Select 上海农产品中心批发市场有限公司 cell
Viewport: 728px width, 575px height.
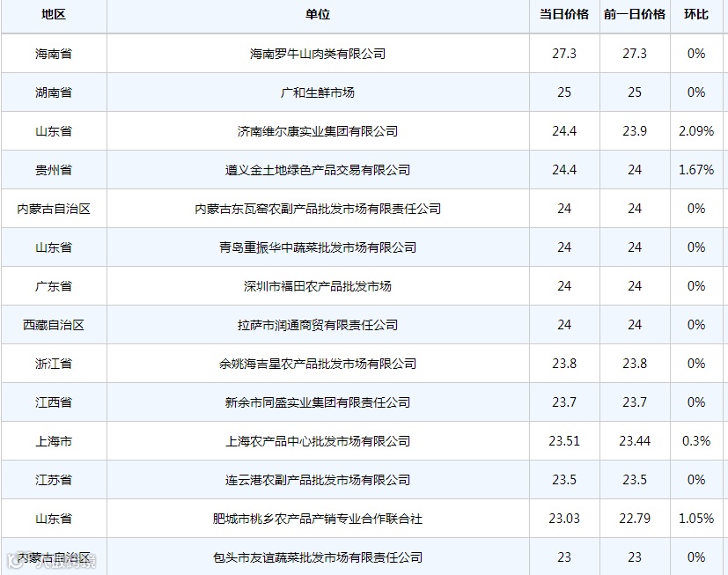coord(318,441)
